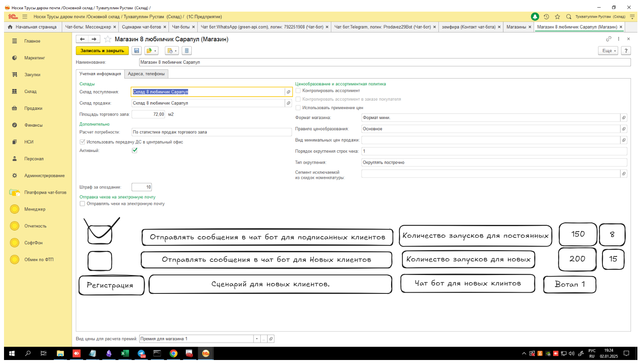Enable Контролировать ассортимент checkbox
The height and width of the screenshot is (364, 641).
(298, 91)
